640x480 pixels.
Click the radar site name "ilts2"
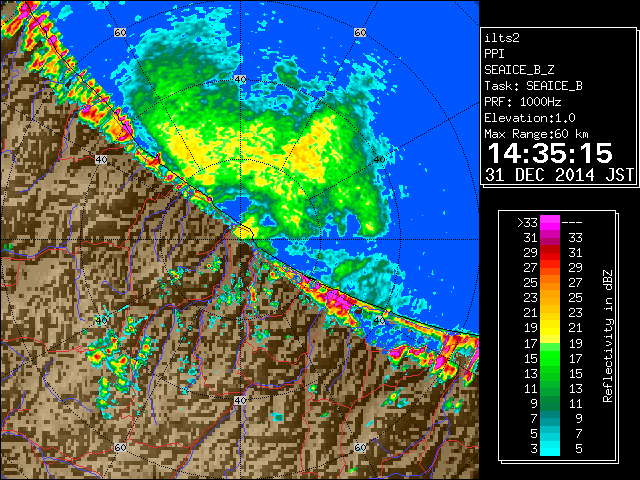(x=502, y=38)
